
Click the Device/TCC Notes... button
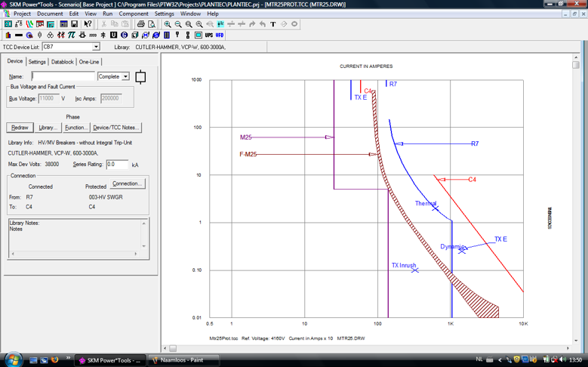[116, 128]
